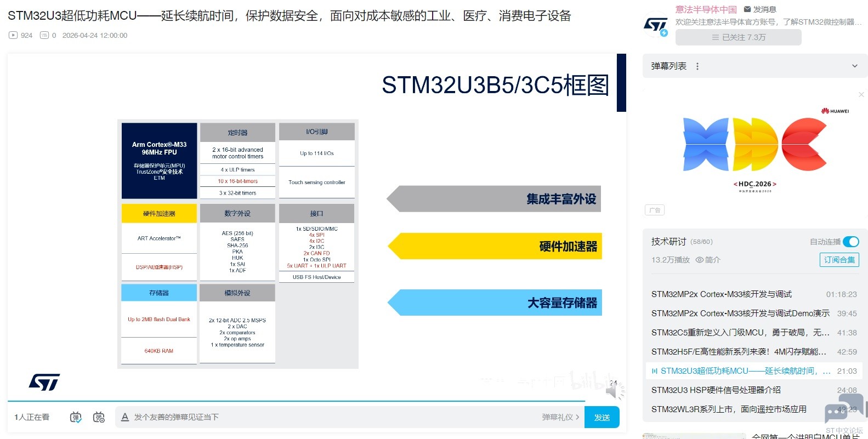Click the 技术研讨 collection title
Screen dimensions: 868x439
(669, 242)
